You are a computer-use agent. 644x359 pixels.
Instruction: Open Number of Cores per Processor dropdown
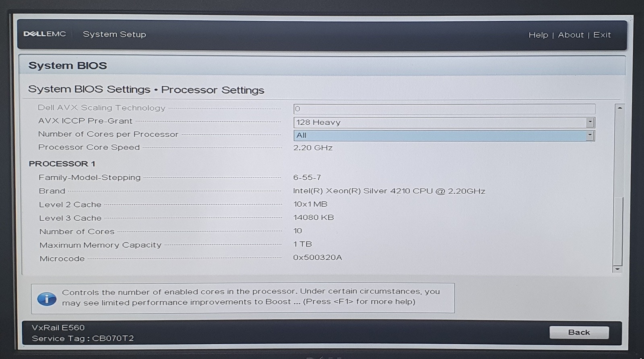(x=444, y=135)
